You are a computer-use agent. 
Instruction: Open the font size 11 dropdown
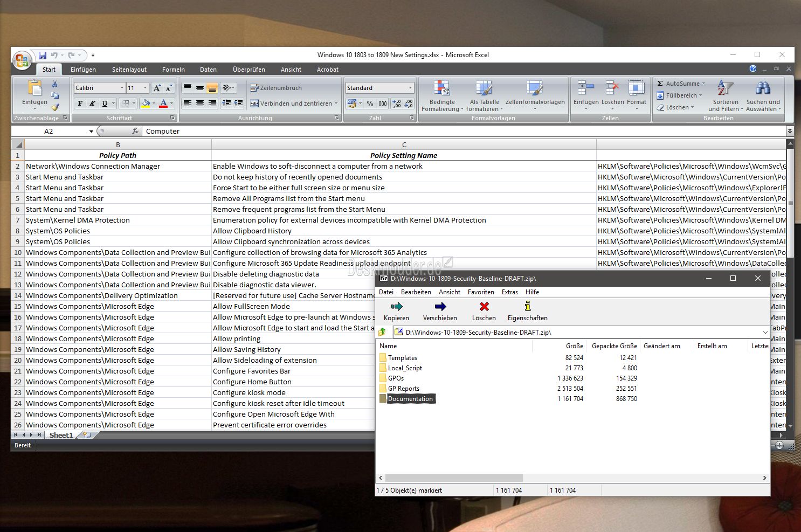(145, 88)
